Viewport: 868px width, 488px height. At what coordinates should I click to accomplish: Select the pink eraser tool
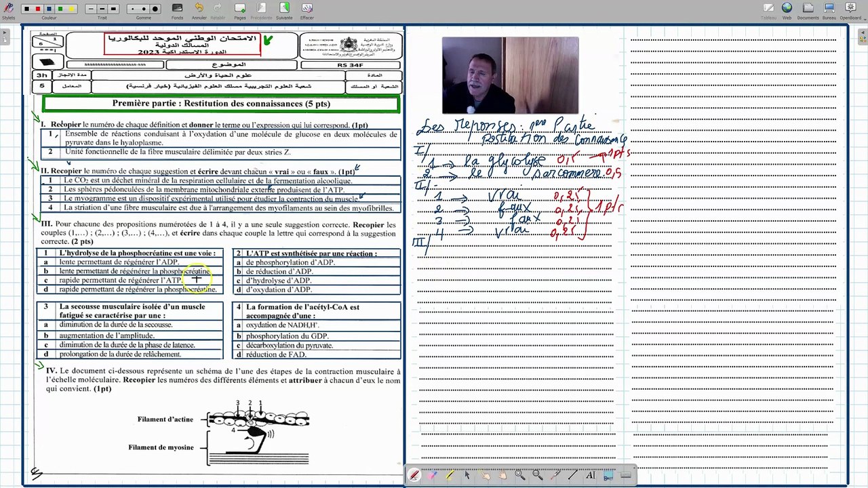(432, 475)
